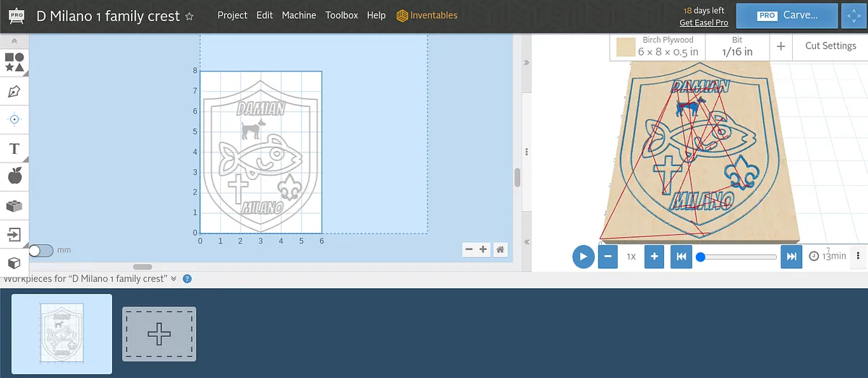Viewport: 868px width, 378px height.
Task: Click the Get Easel Pro link
Action: (703, 23)
